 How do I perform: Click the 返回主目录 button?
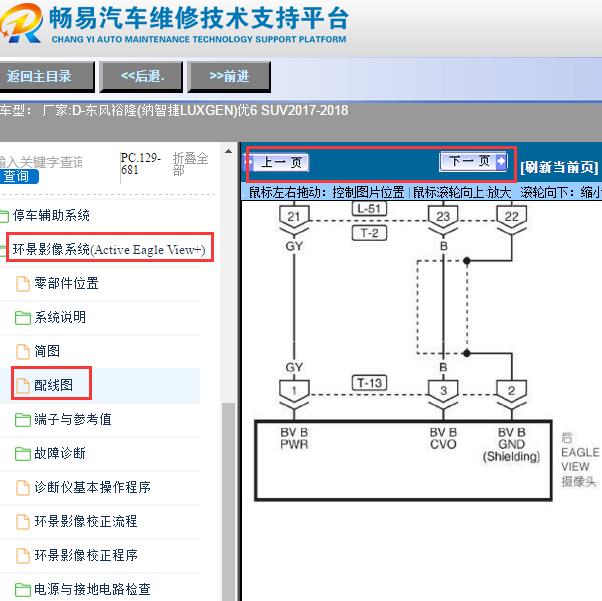click(x=46, y=76)
